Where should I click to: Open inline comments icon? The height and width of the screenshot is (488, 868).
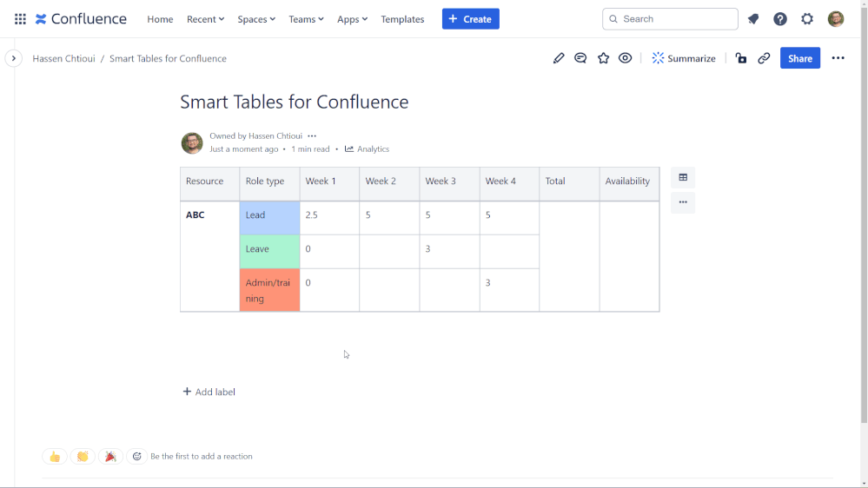(x=580, y=58)
